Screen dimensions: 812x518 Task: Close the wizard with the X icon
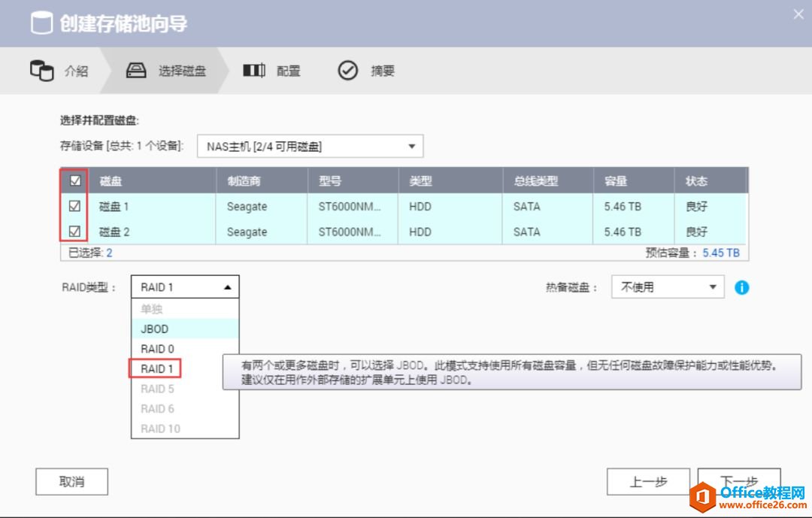pos(798,14)
